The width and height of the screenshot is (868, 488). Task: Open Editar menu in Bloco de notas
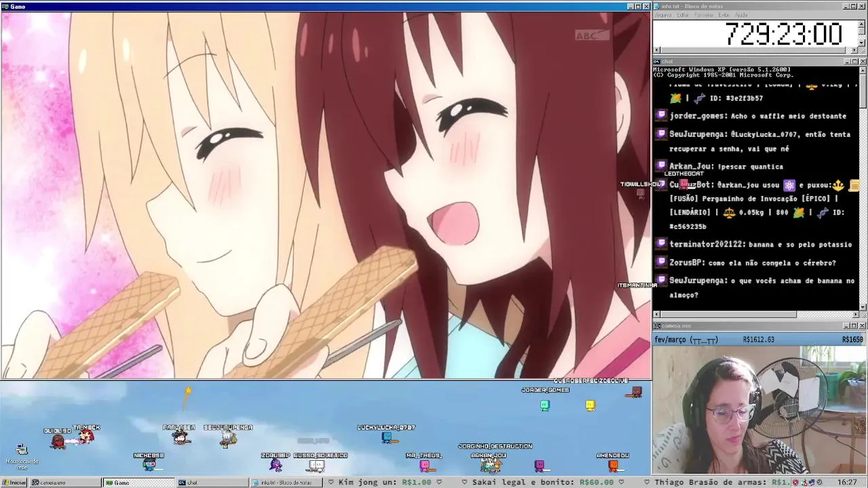pos(683,15)
